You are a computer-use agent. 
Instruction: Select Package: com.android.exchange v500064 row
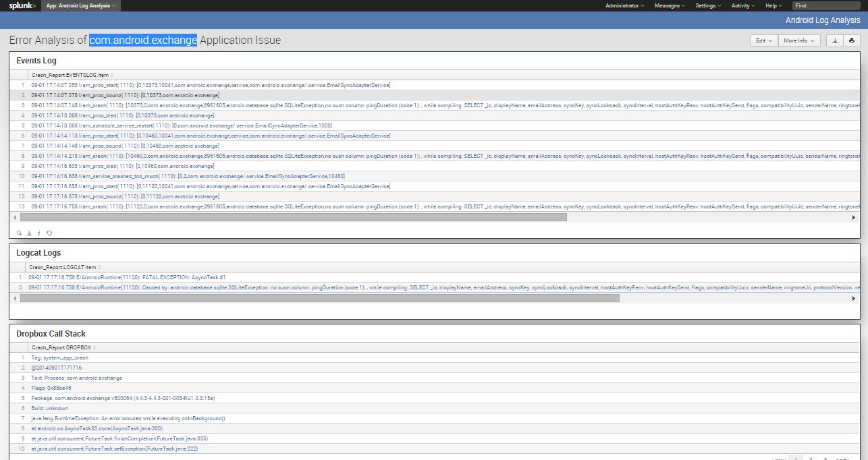[435, 398]
